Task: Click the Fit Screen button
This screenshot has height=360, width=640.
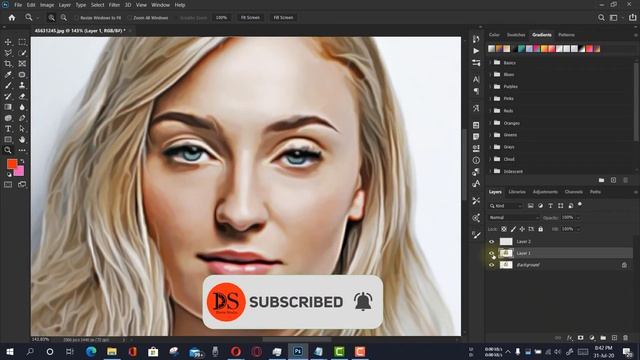Action: [250, 18]
